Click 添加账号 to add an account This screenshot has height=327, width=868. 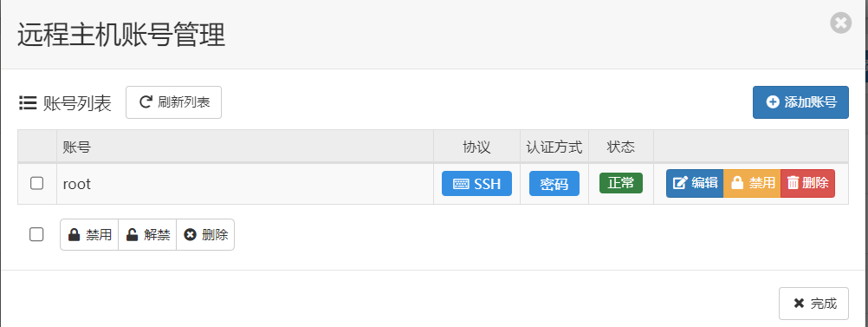(x=800, y=102)
